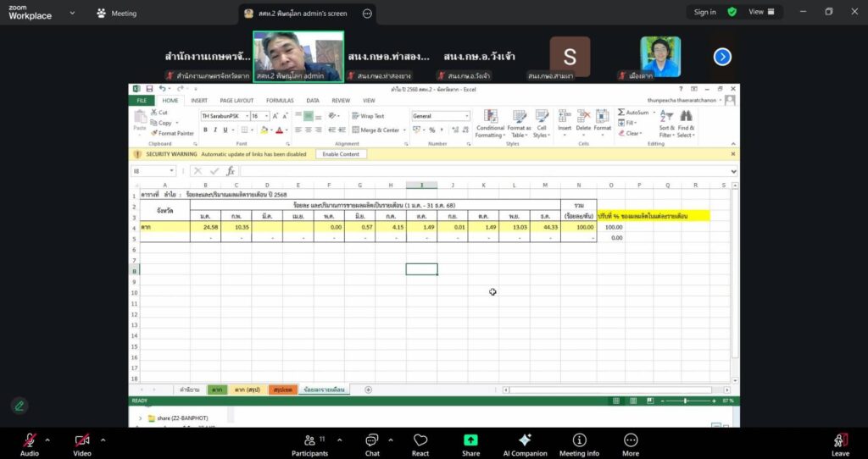The width and height of the screenshot is (868, 459).
Task: Click the green encryption shield icon
Action: point(732,12)
